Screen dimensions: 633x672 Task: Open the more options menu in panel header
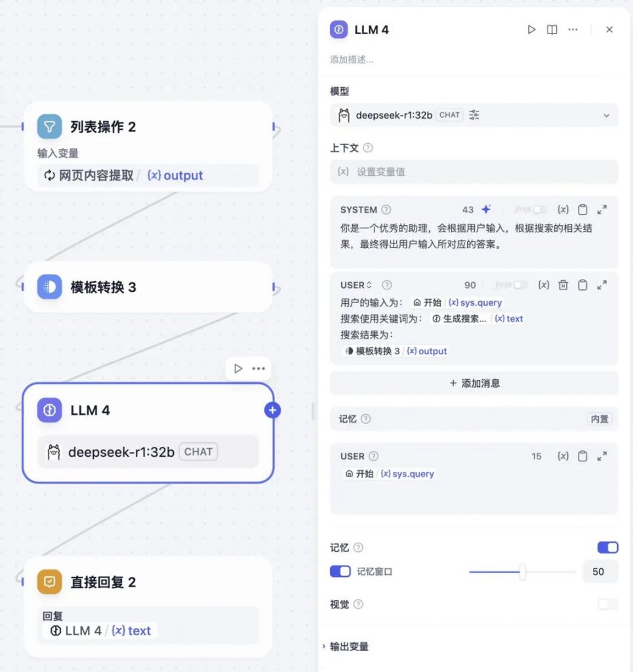pyautogui.click(x=573, y=30)
